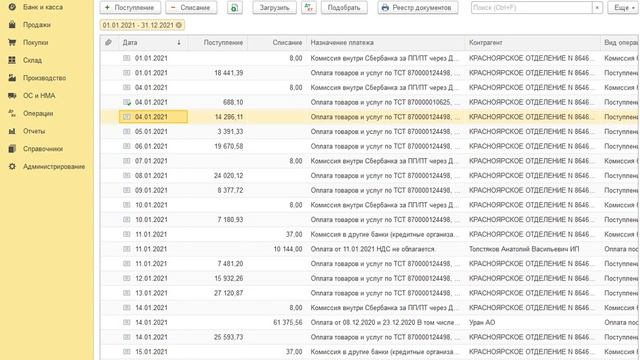Remove the 01.01.2021 - 31.12.2021 date filter

[179, 25]
